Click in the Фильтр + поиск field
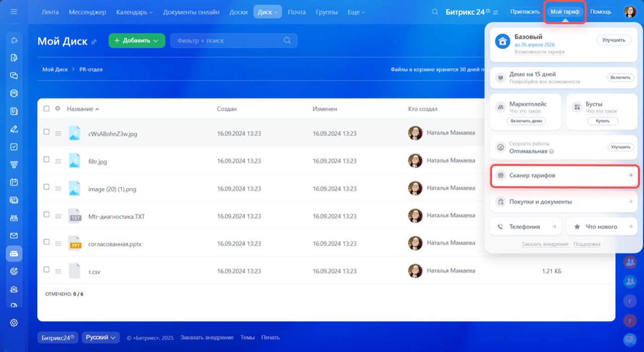 [x=234, y=41]
